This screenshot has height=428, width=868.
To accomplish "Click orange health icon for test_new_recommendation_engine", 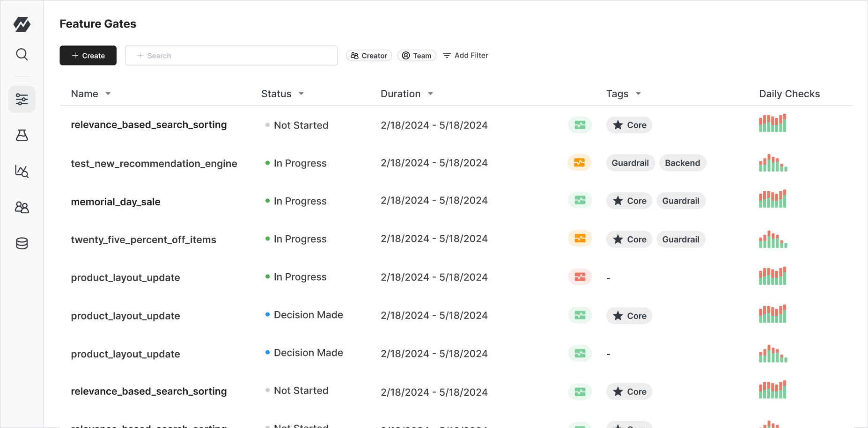I will point(580,163).
